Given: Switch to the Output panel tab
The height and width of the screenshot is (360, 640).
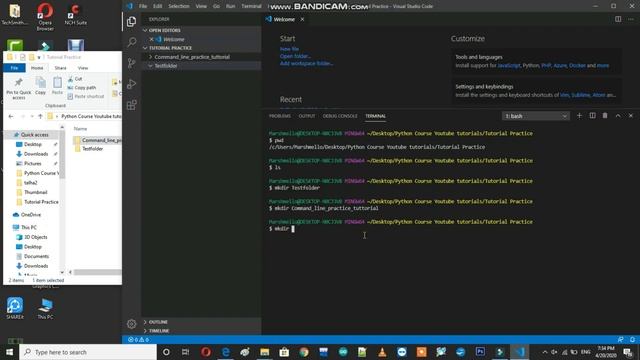Looking at the screenshot, I should (307, 116).
